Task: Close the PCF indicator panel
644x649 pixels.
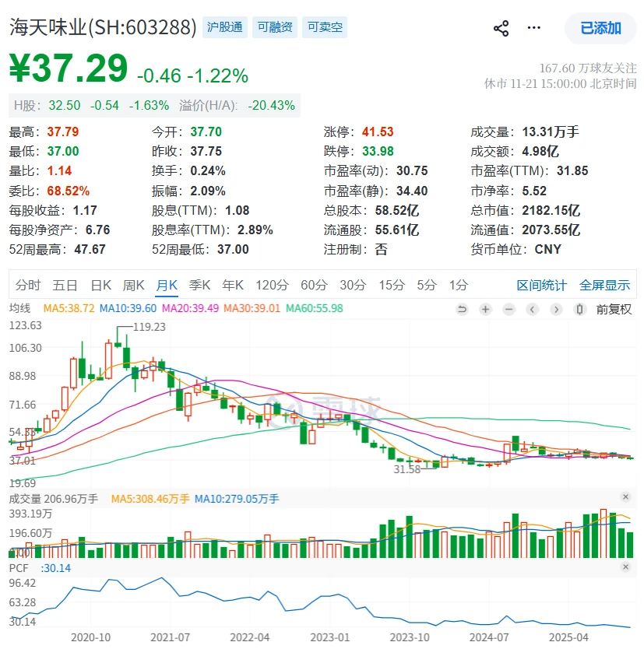Action: [626, 567]
